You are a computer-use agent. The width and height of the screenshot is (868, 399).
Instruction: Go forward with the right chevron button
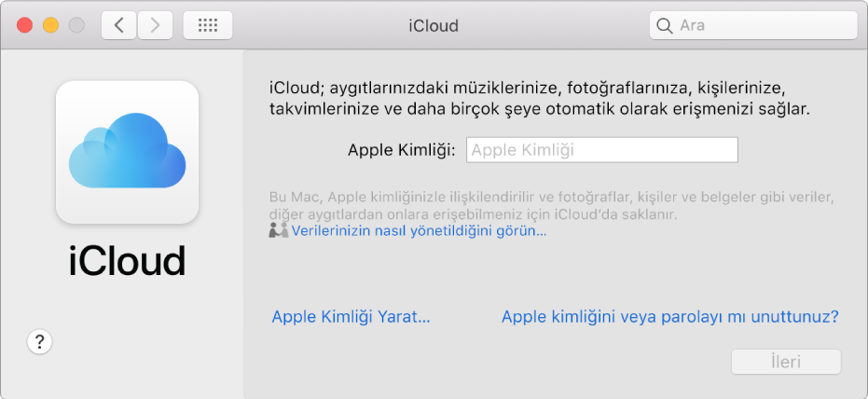pos(155,25)
